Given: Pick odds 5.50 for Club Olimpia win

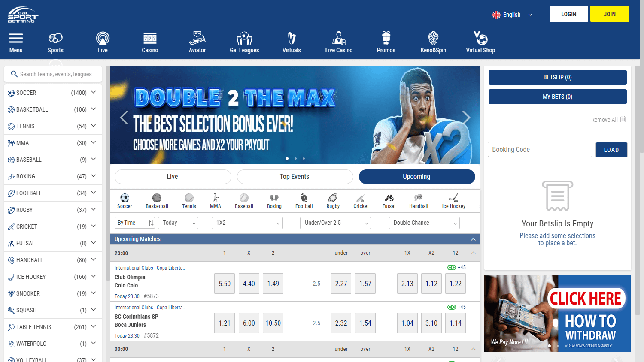Looking at the screenshot, I should tap(225, 284).
